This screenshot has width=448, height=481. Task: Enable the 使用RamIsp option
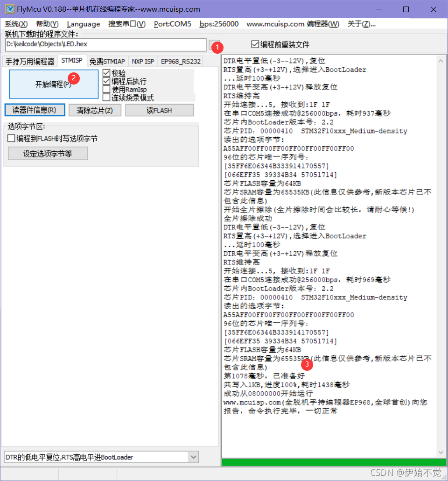105,89
